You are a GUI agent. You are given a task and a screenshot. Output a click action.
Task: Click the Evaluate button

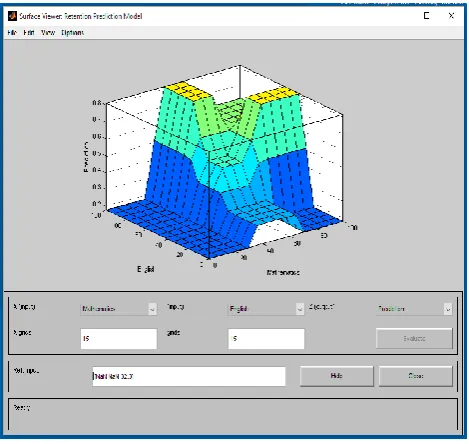(414, 338)
